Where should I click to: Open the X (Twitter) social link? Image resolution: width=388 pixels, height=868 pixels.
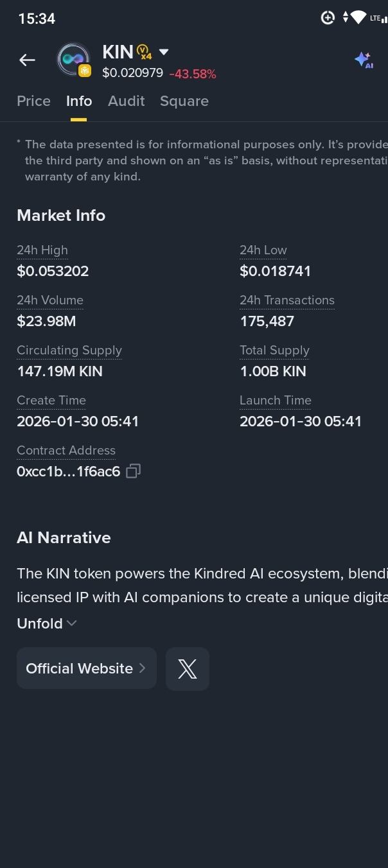click(x=187, y=669)
